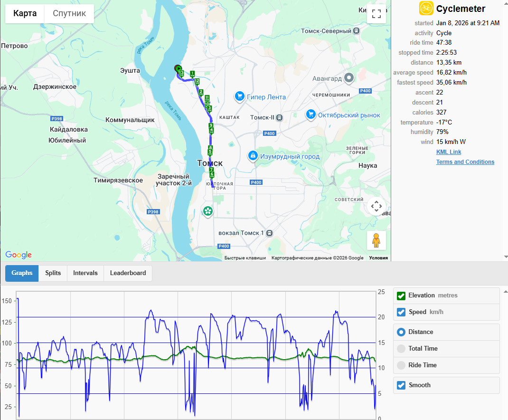
Task: Click kilometre marker 12 on route
Action: point(197,81)
